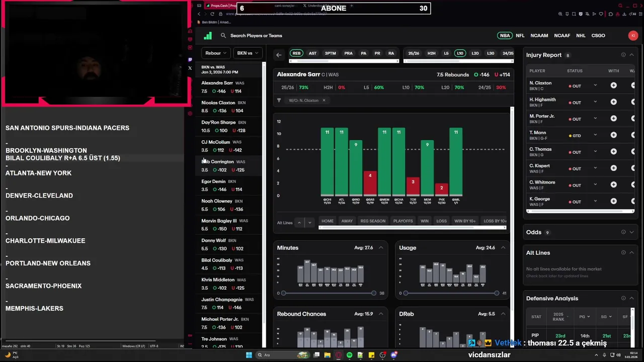
Task: Collapse the Minutes chart card
Action: click(x=381, y=247)
